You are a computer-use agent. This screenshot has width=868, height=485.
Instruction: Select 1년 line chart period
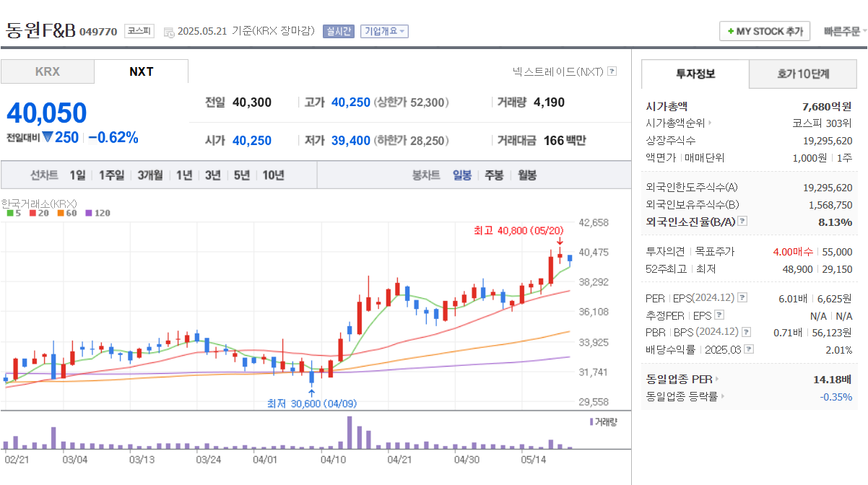(184, 175)
